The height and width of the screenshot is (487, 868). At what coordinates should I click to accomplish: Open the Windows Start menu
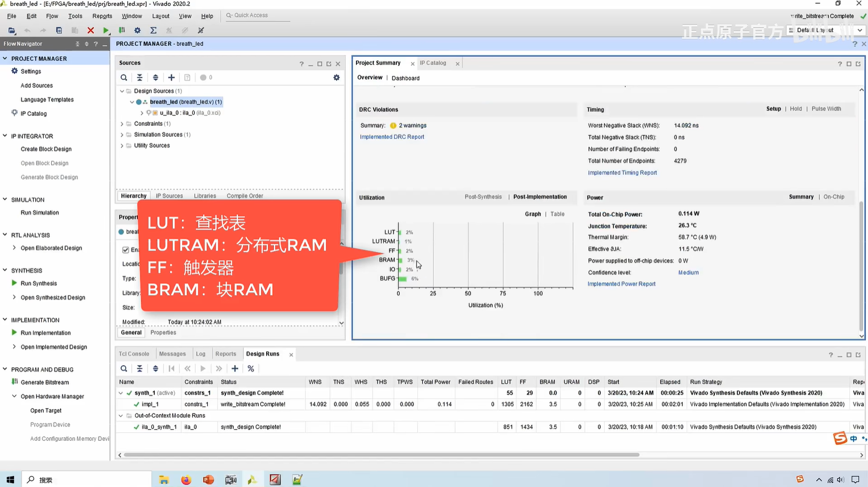click(10, 480)
